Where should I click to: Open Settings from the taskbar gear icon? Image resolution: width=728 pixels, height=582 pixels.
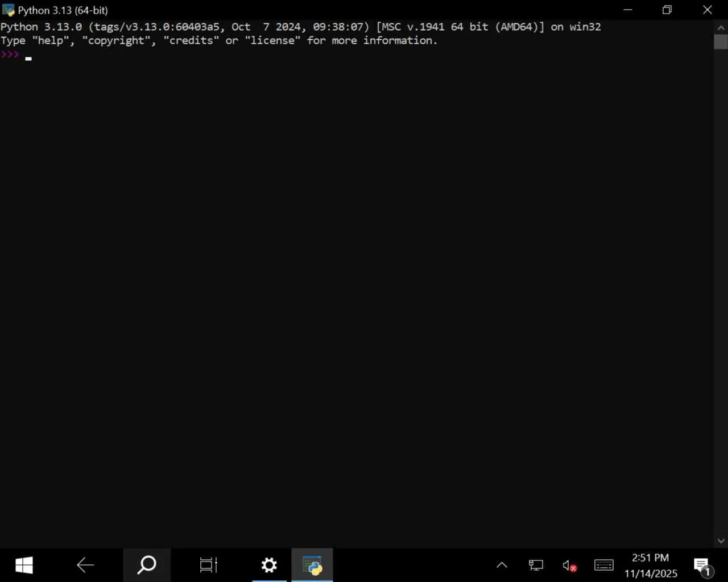click(269, 565)
